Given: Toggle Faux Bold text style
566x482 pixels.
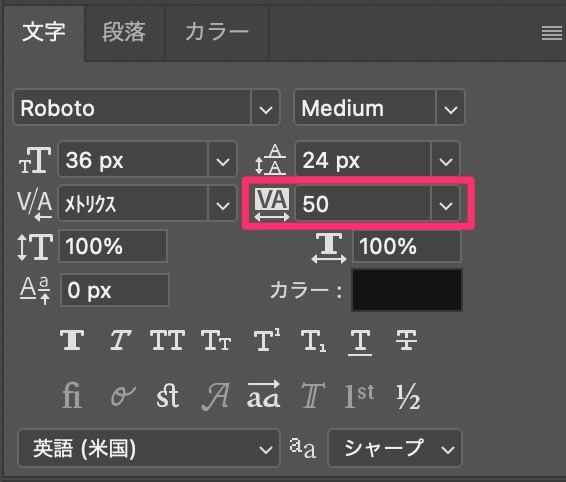Looking at the screenshot, I should pos(72,340).
